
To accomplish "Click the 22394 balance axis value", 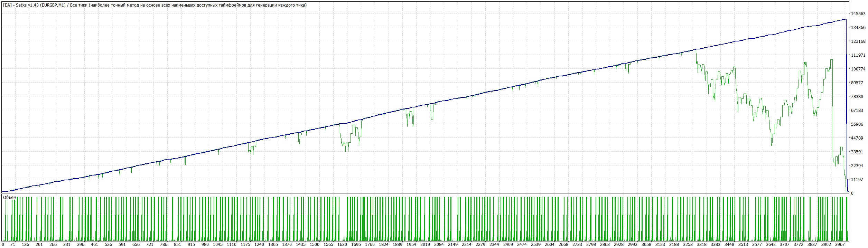I will coord(857,166).
